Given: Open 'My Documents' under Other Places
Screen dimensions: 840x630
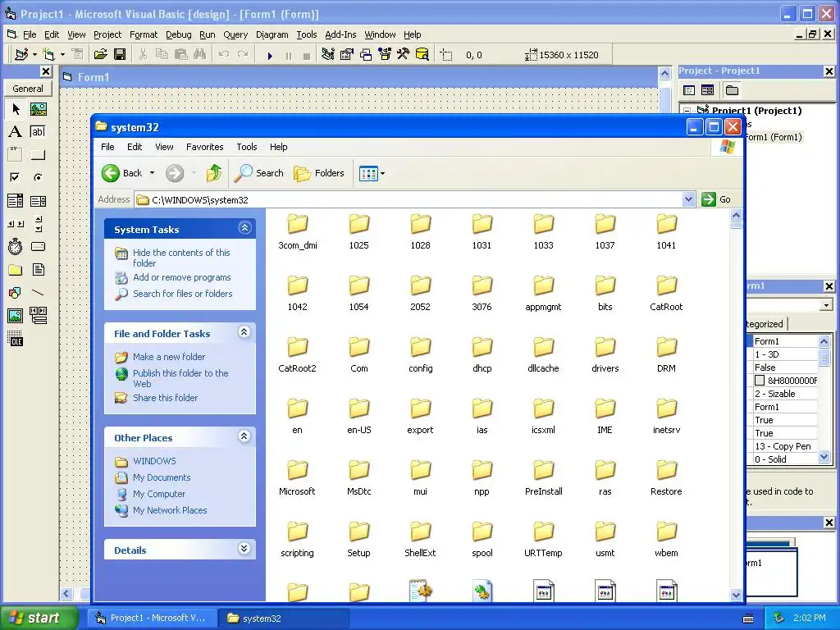Looking at the screenshot, I should click(162, 477).
